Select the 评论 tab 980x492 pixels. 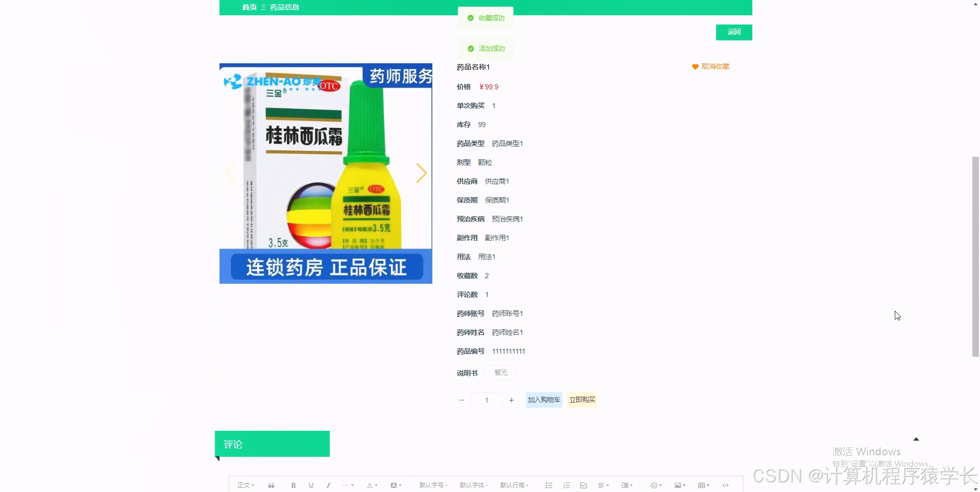tap(272, 444)
